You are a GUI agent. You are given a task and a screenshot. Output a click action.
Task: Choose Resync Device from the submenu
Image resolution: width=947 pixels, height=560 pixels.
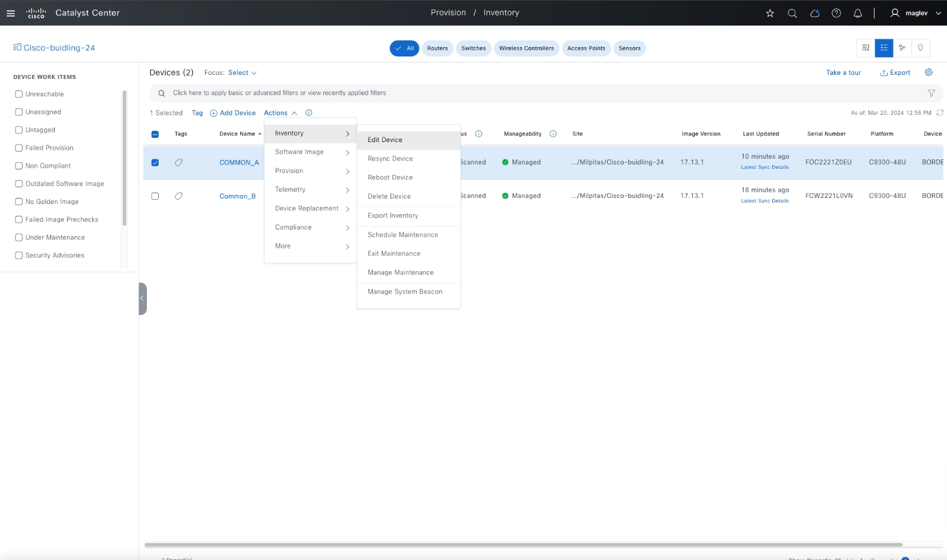[x=390, y=159]
